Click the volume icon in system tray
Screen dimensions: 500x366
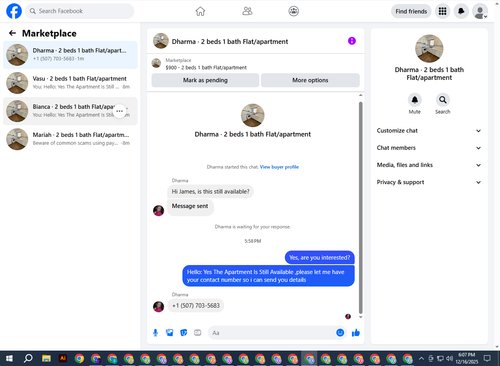449,359
